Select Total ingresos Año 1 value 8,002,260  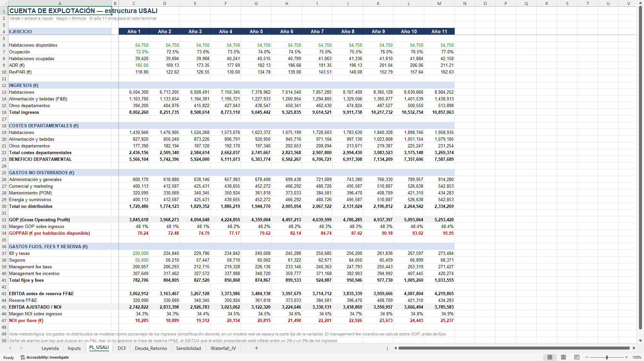[x=134, y=112]
